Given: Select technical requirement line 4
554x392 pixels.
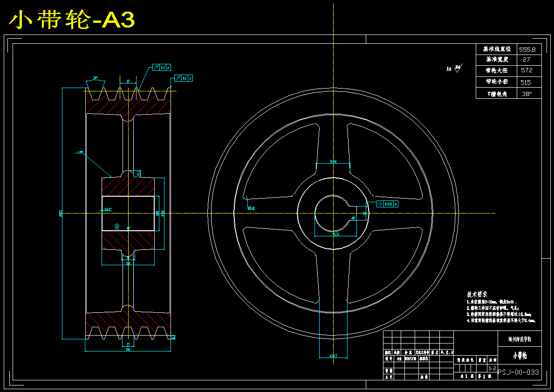Looking at the screenshot, I should tap(501, 321).
